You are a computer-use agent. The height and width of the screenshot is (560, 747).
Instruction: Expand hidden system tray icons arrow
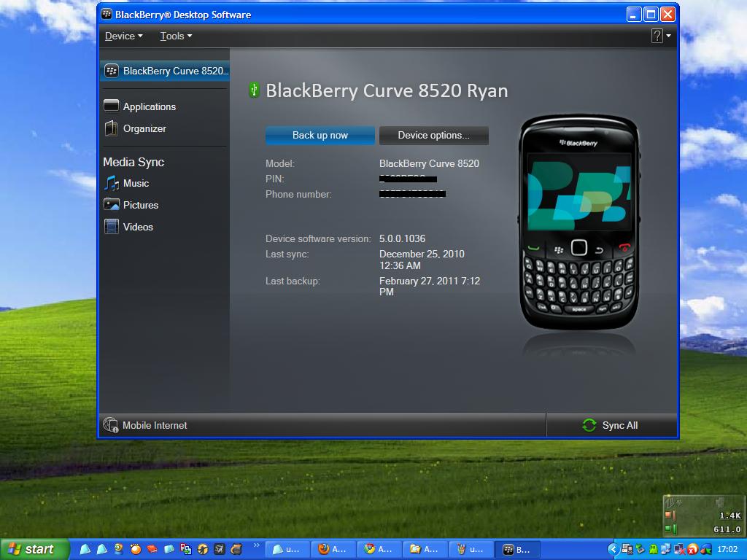pos(614,550)
